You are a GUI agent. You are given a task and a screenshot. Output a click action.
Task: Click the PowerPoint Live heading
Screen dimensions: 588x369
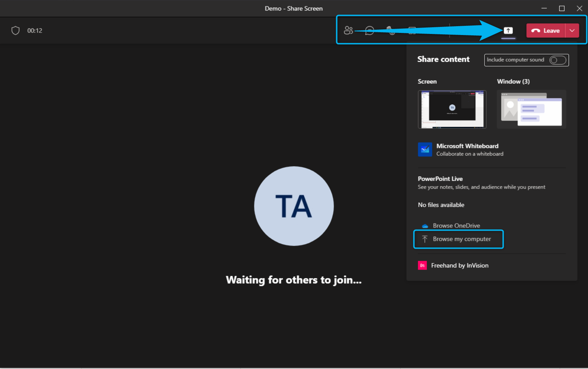point(440,179)
